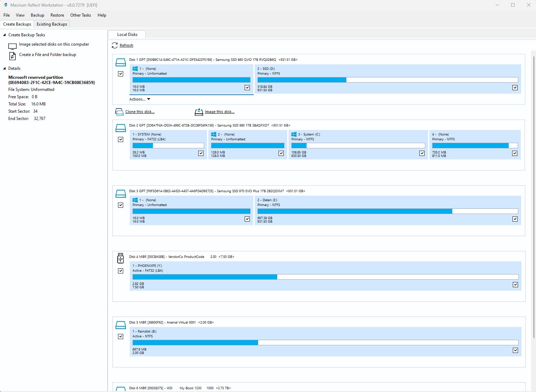This screenshot has height=392, width=536.
Task: Collapse the Details section
Action: [4, 68]
